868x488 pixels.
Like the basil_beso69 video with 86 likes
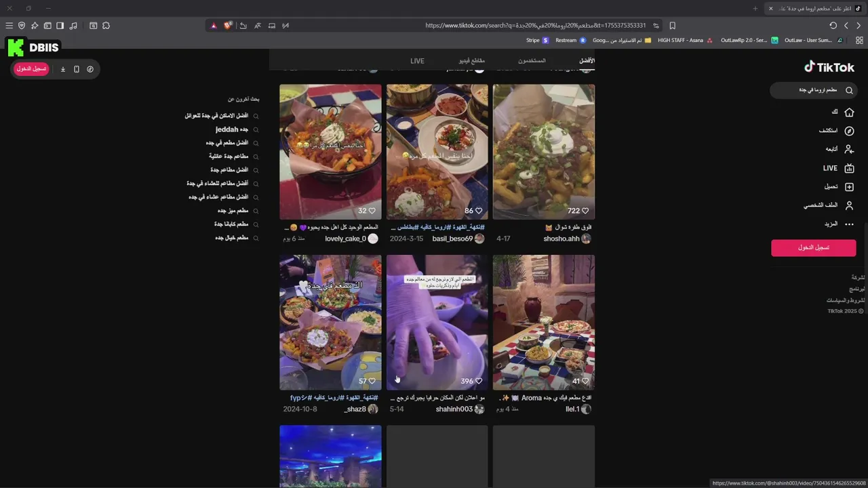pos(479,211)
